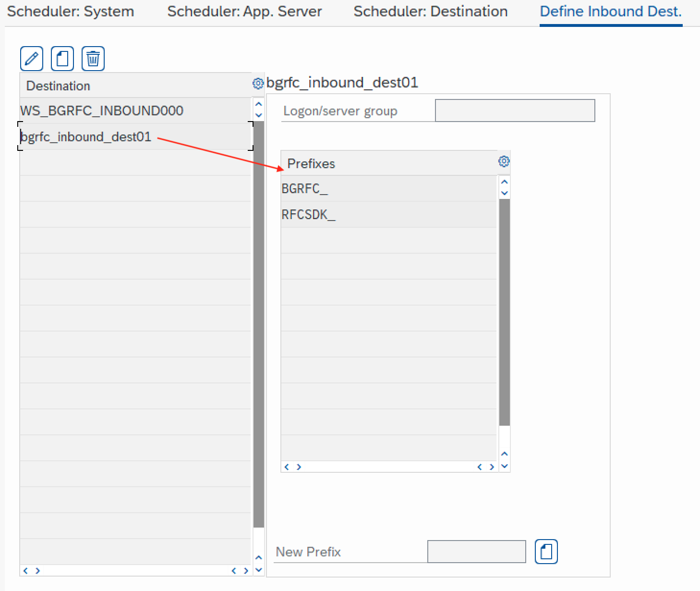
Task: Click the trash delete icon
Action: pyautogui.click(x=93, y=59)
